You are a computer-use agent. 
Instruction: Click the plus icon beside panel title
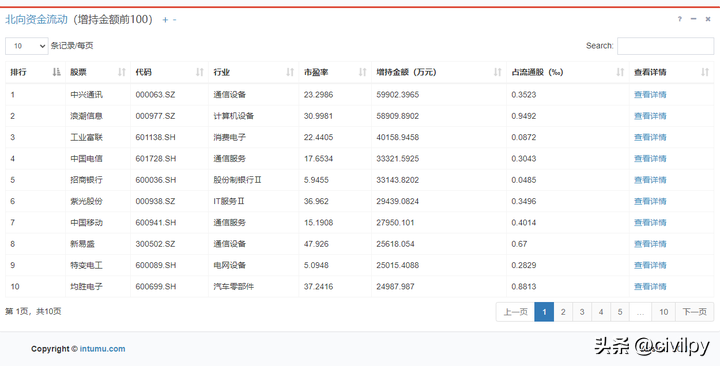click(x=165, y=20)
